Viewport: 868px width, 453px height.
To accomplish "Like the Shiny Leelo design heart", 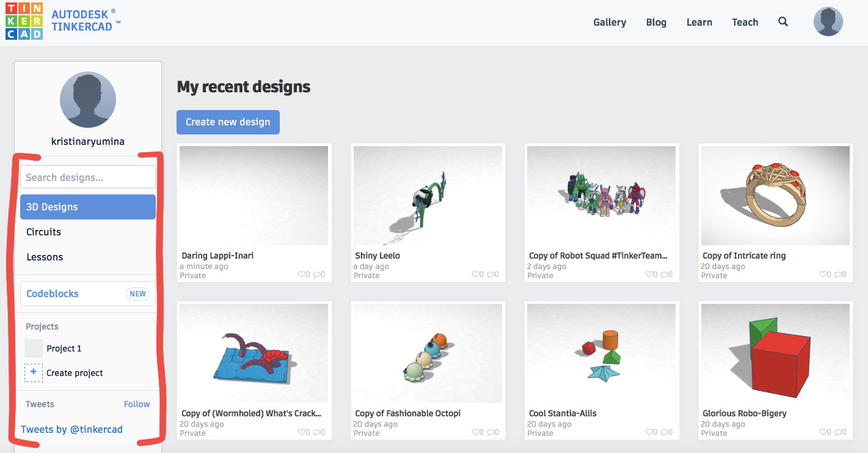I will (476, 275).
